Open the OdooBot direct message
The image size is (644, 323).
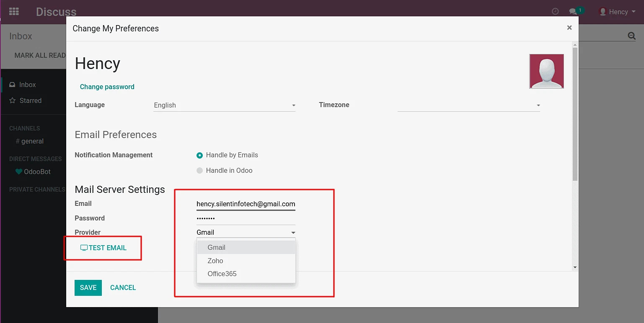(37, 172)
